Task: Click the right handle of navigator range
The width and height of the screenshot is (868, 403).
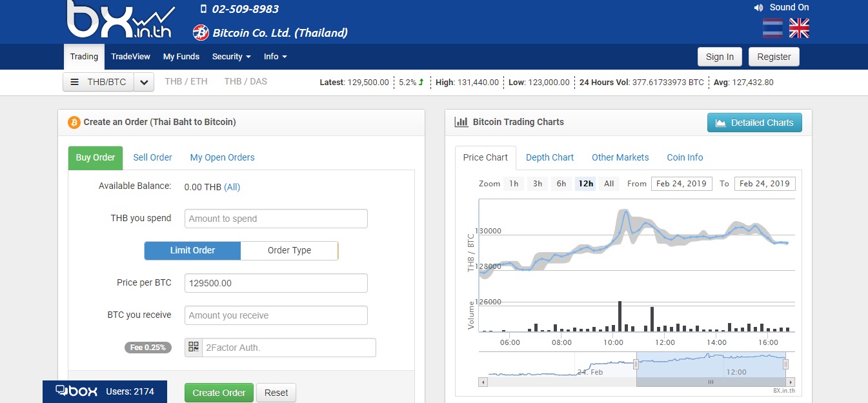Action: (785, 365)
